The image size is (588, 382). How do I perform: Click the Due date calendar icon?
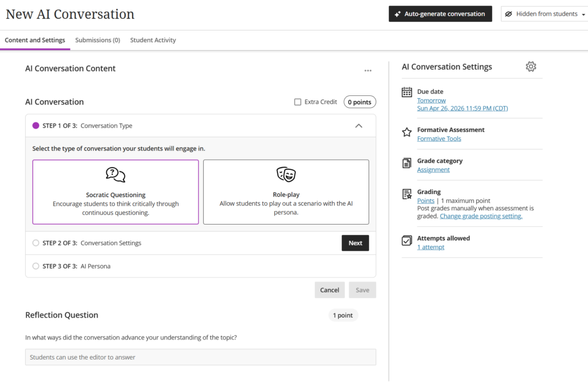tap(407, 92)
